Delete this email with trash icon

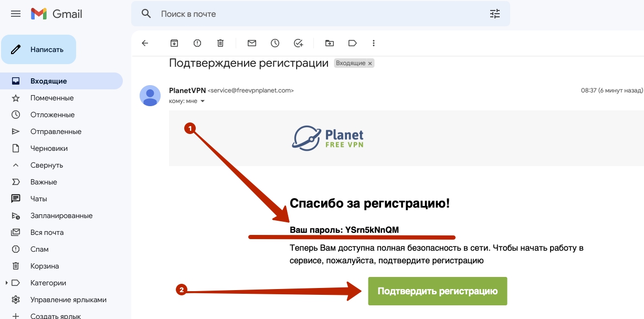pos(220,43)
